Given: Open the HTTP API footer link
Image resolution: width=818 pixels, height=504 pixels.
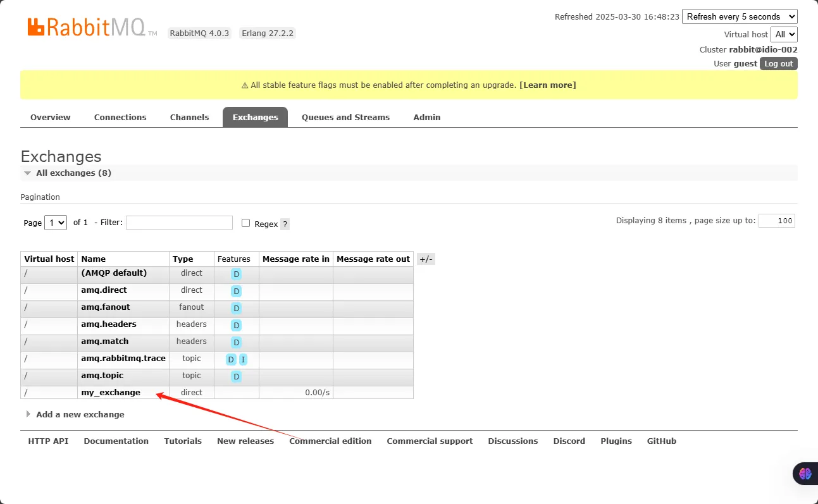Looking at the screenshot, I should [x=48, y=441].
